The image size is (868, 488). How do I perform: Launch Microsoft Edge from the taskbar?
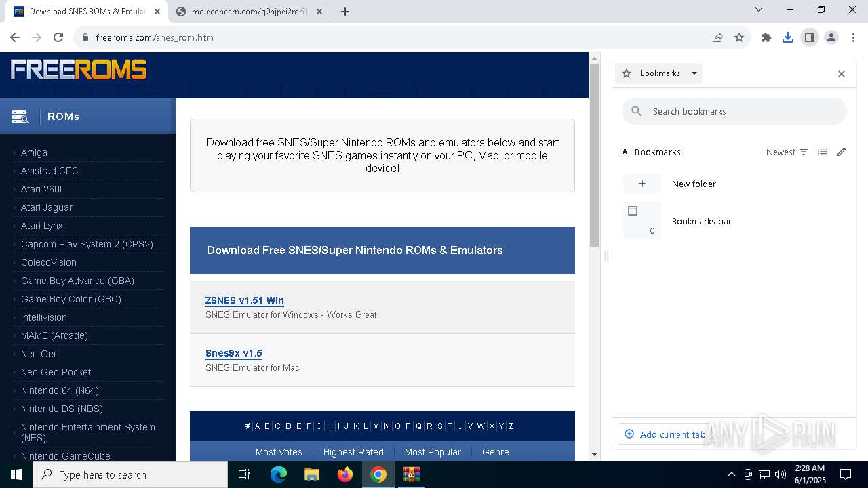(x=279, y=474)
